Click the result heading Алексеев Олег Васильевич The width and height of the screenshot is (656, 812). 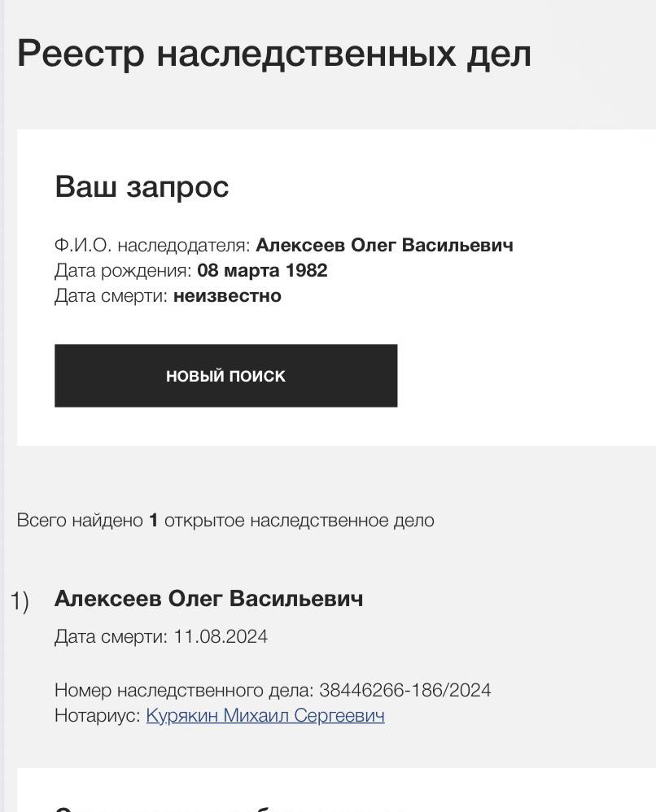click(208, 599)
